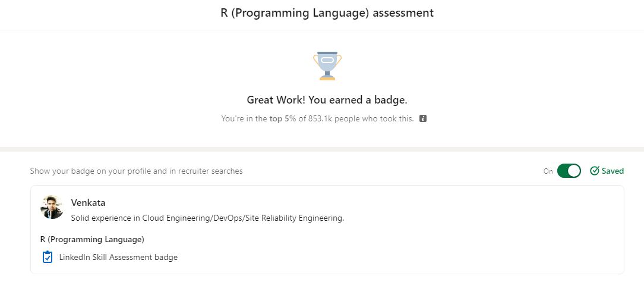Toggle off the badge visibility switch
Image resolution: width=644 pixels, height=282 pixels.
pos(569,171)
